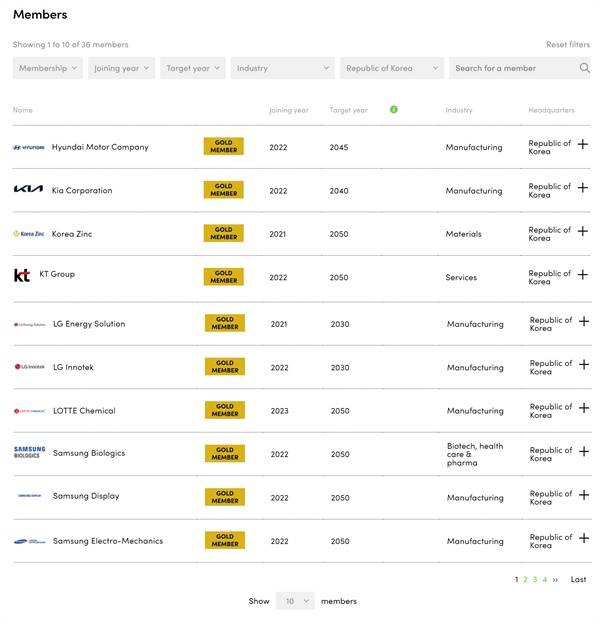600x624 pixels.
Task: Expand the Samsung Electro-Mechanics row
Action: (583, 539)
